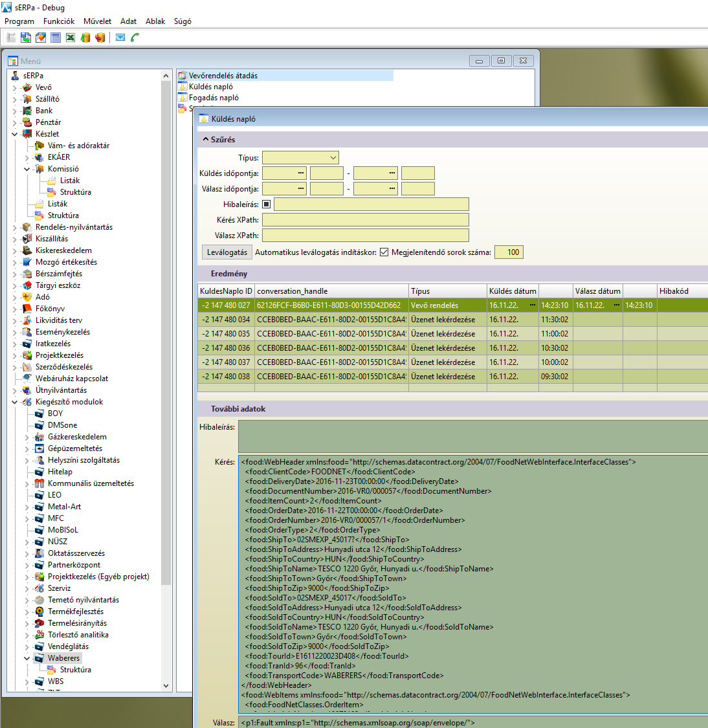
Task: Click the Excel export toolbar icon
Action: point(71,38)
